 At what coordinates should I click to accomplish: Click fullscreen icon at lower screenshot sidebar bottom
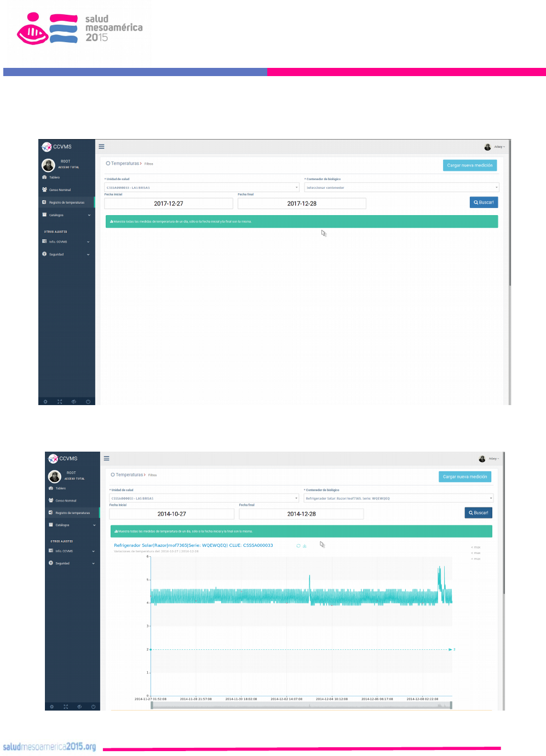66,707
